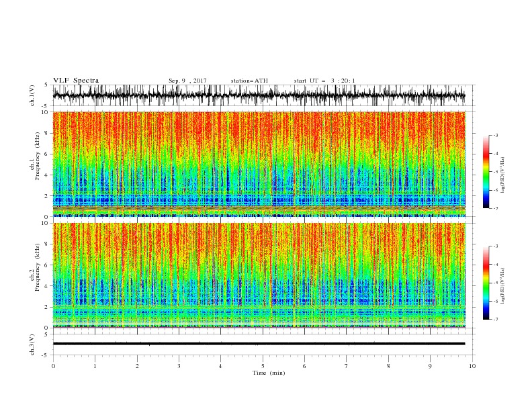This screenshot has height=411, width=532.
Task: Click time axis tick label "9"
Action: [x=430, y=366]
